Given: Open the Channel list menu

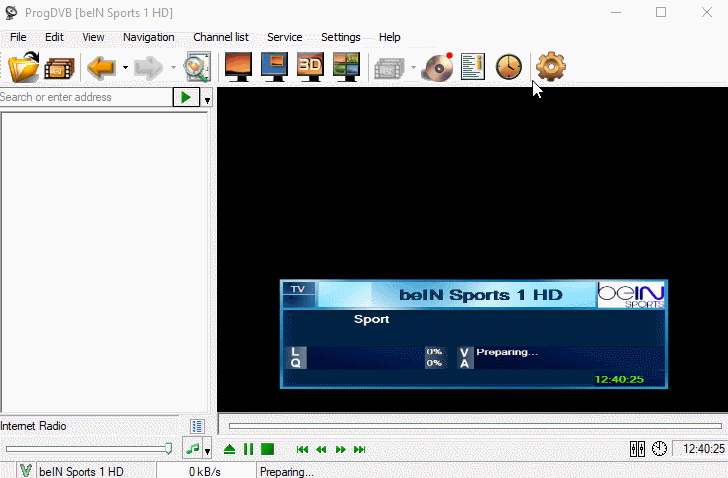Looking at the screenshot, I should click(221, 37).
